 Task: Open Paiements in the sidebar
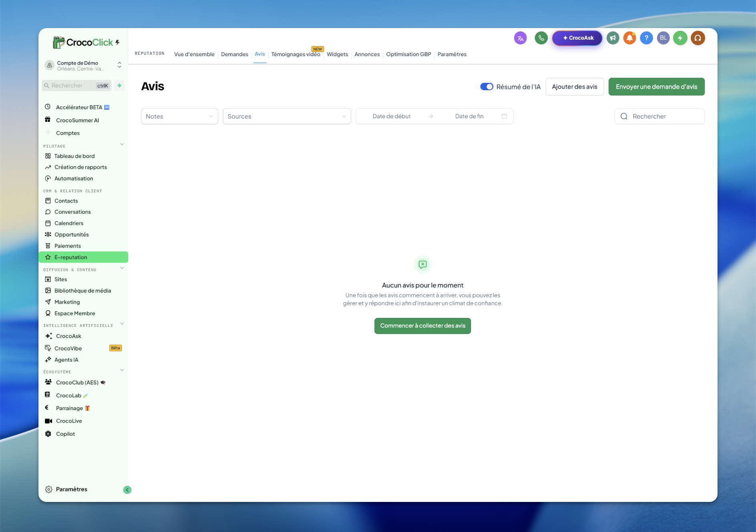tap(67, 246)
